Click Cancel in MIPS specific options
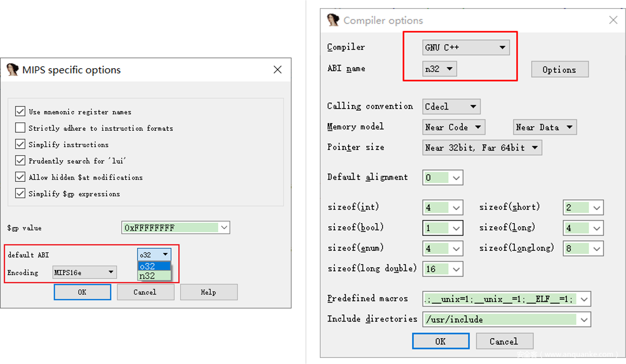The height and width of the screenshot is (364, 626). click(x=146, y=292)
